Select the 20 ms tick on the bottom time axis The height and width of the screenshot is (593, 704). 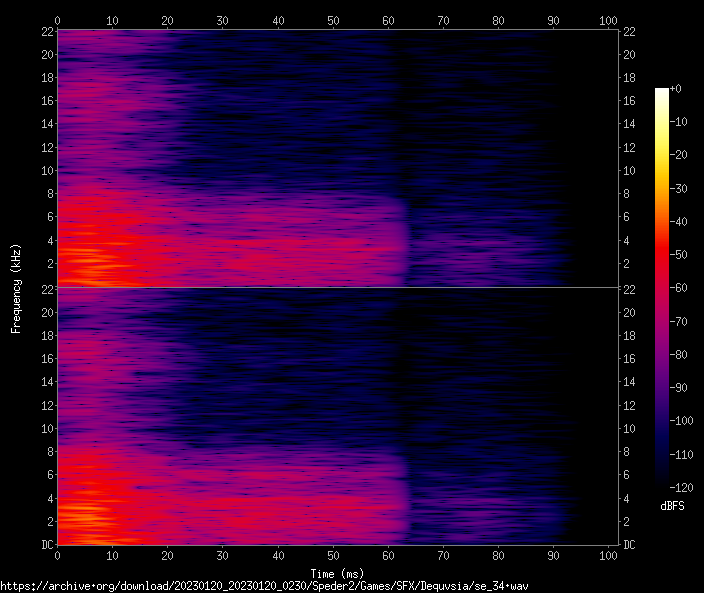168,555
